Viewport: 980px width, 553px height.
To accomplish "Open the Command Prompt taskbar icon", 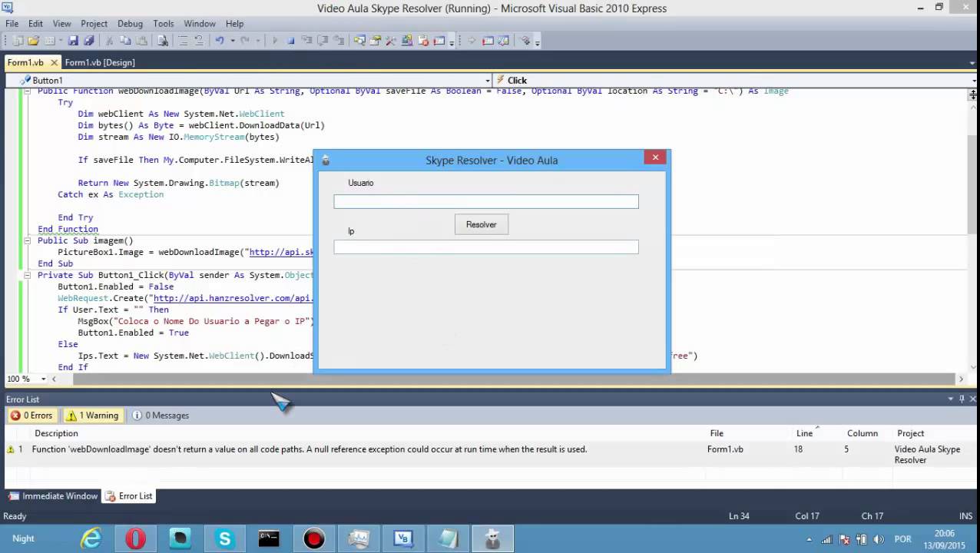I will [x=269, y=538].
